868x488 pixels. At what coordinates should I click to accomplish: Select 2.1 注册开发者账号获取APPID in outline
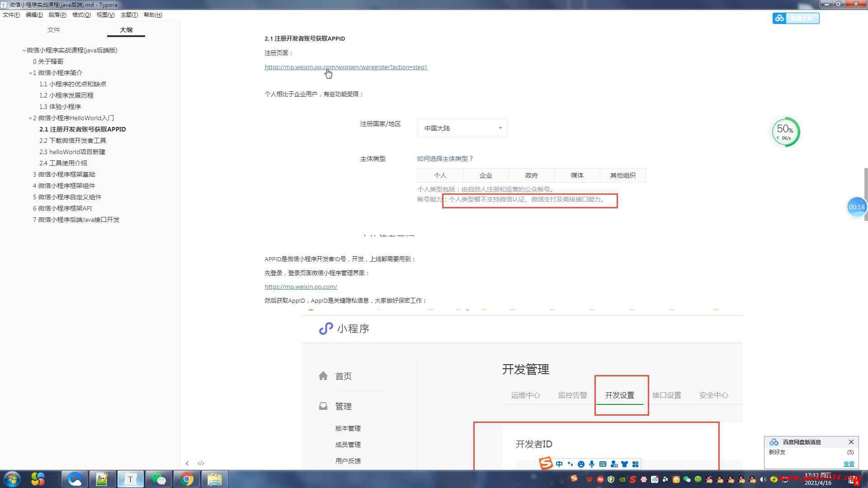click(82, 129)
